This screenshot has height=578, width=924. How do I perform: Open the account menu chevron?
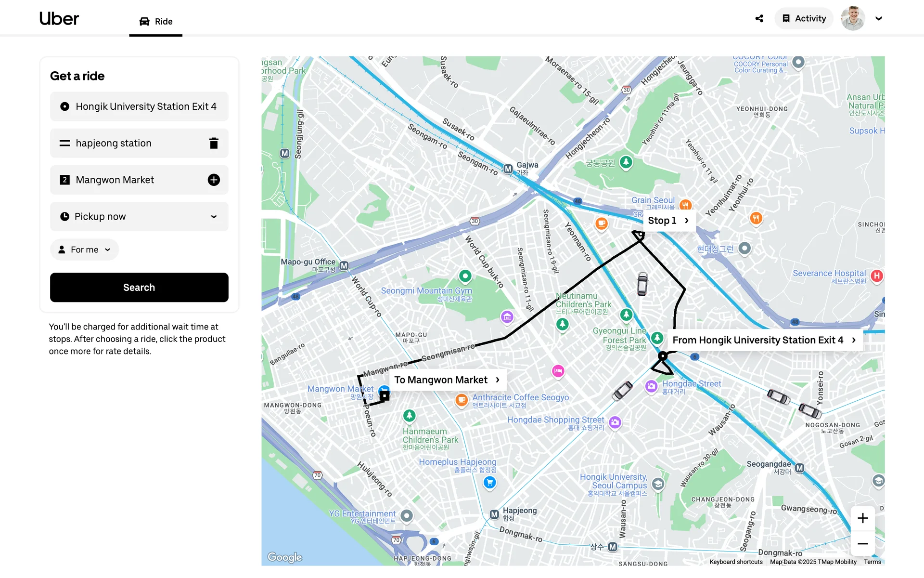pos(879,18)
